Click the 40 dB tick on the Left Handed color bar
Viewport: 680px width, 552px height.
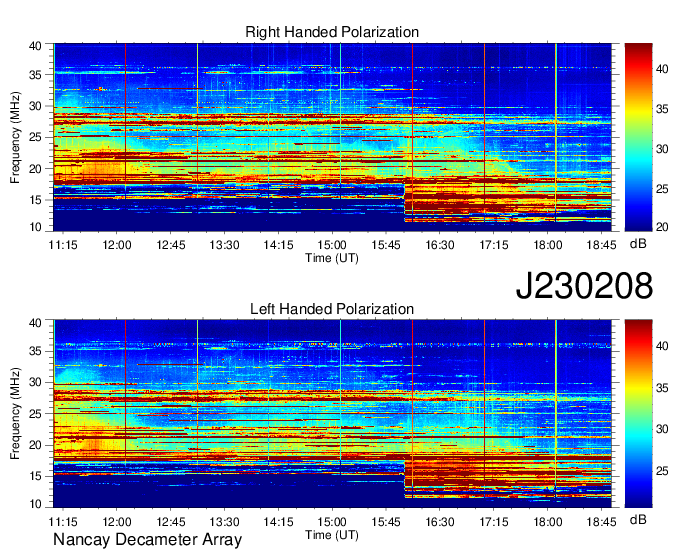click(661, 346)
